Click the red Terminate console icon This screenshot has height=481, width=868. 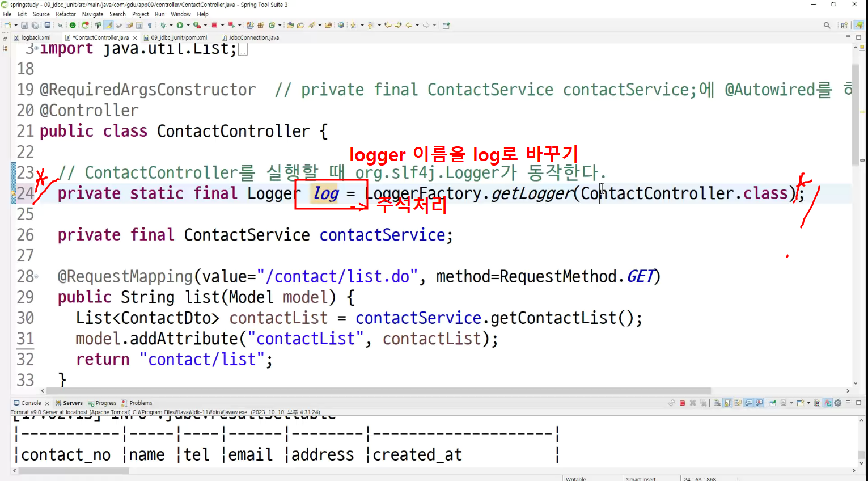click(x=682, y=403)
